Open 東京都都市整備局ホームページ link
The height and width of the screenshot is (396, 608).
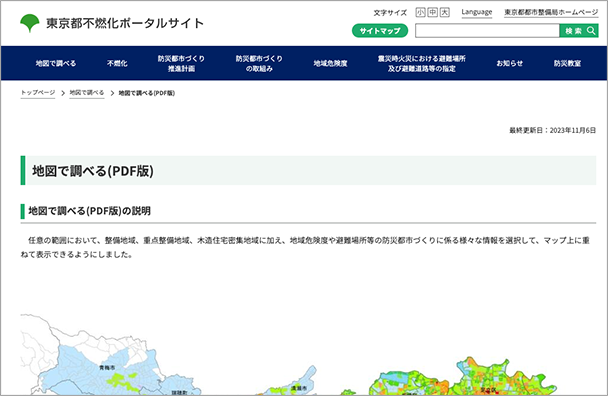(x=551, y=12)
